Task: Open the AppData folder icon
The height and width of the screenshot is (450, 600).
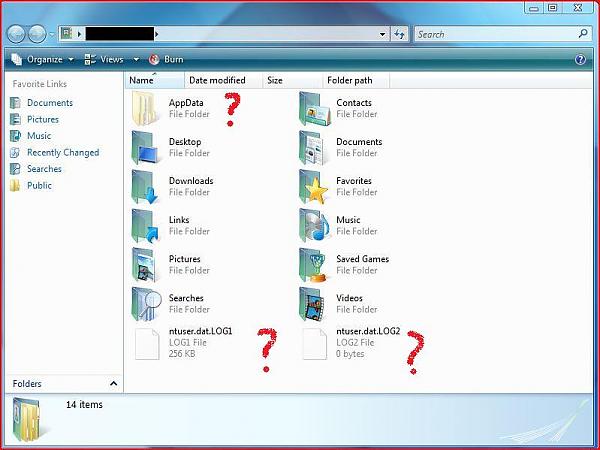Action: coord(145,108)
